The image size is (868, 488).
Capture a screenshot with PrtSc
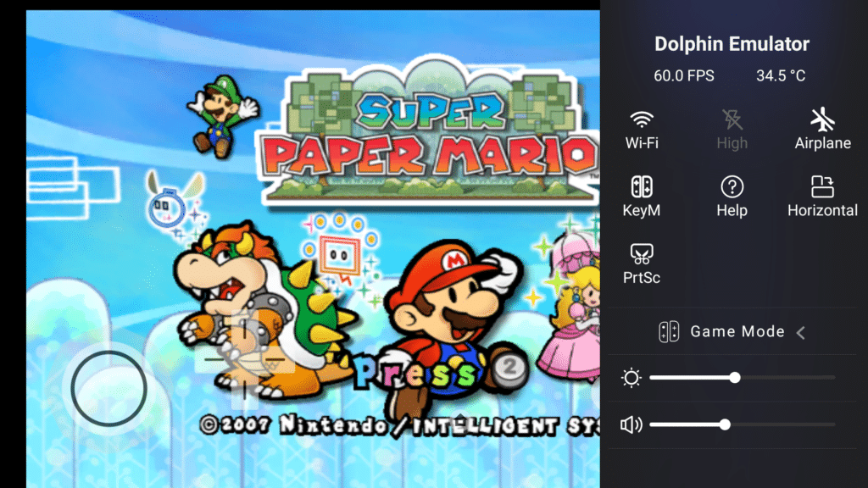[642, 253]
